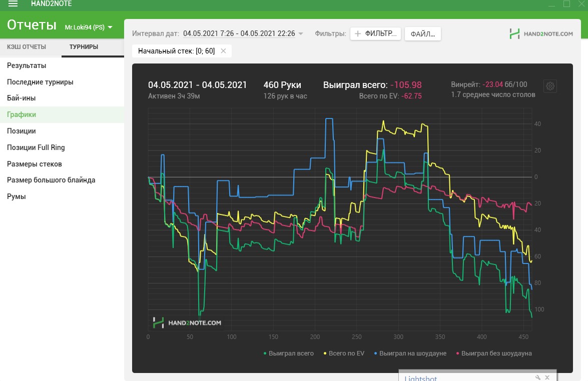Open the chart settings gear icon
588x381 pixels.
pos(550,86)
